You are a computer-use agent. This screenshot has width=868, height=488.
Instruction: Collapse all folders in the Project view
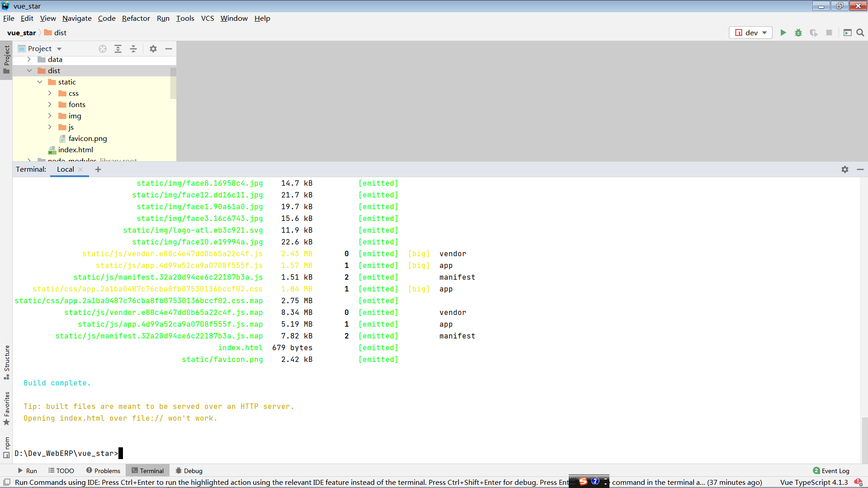point(133,49)
